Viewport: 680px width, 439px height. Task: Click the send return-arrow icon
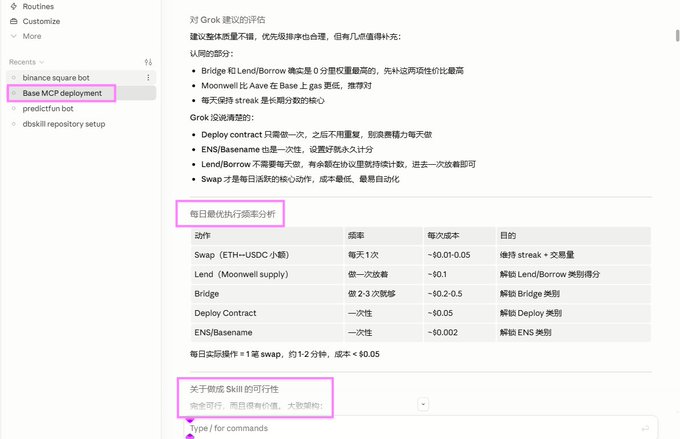(x=645, y=428)
